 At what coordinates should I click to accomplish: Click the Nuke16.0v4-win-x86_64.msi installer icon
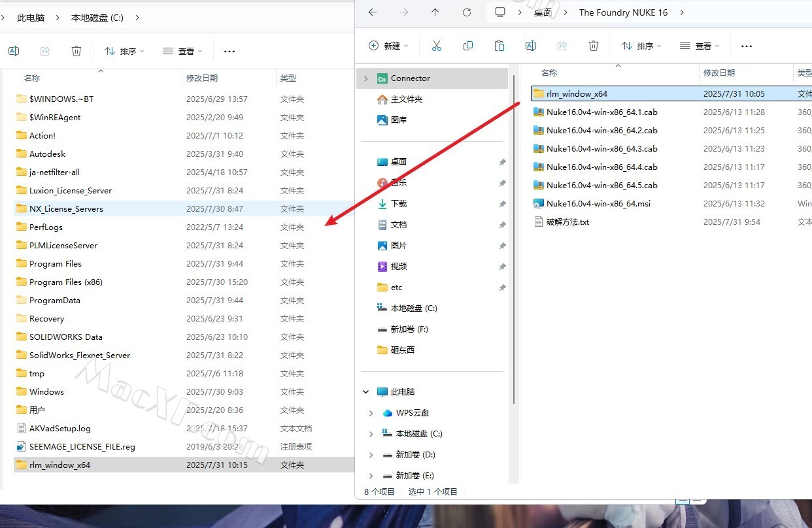(539, 203)
